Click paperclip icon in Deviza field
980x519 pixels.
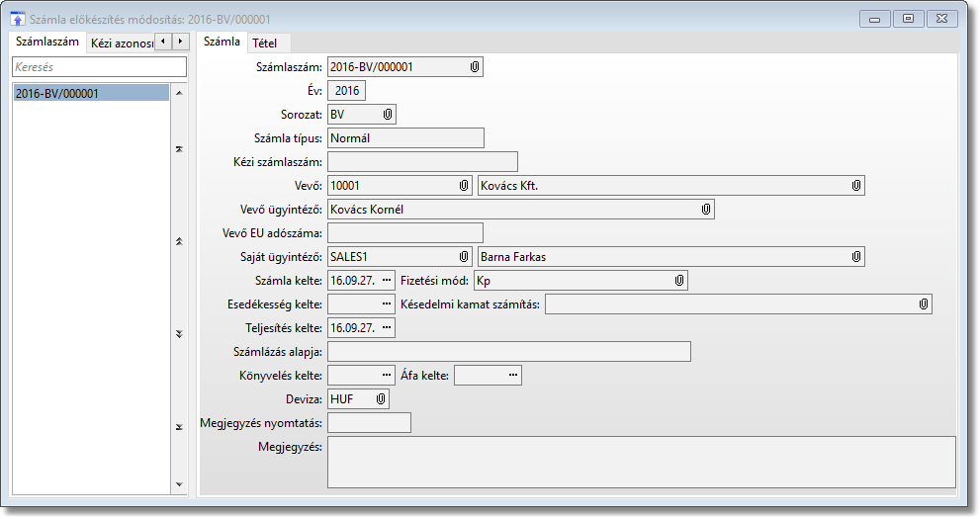coord(380,399)
